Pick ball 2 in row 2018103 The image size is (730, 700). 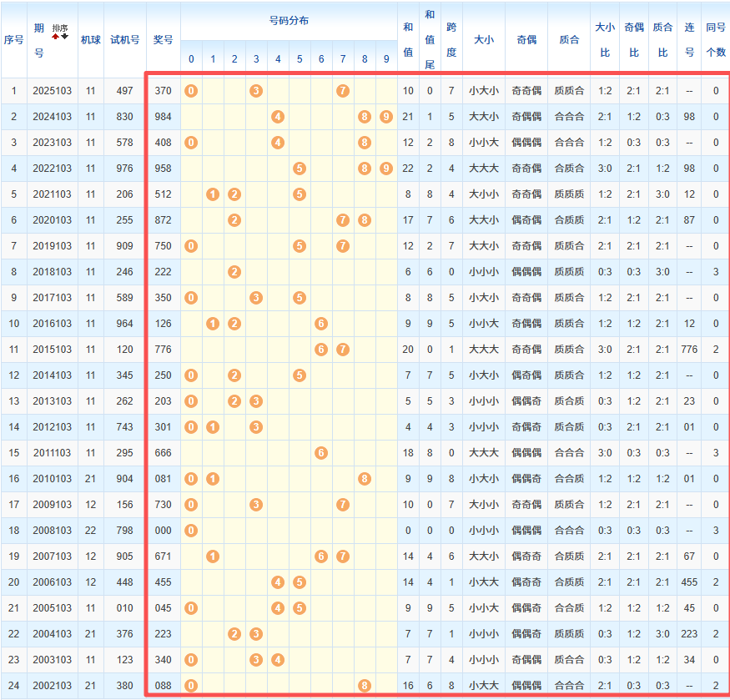pyautogui.click(x=234, y=272)
